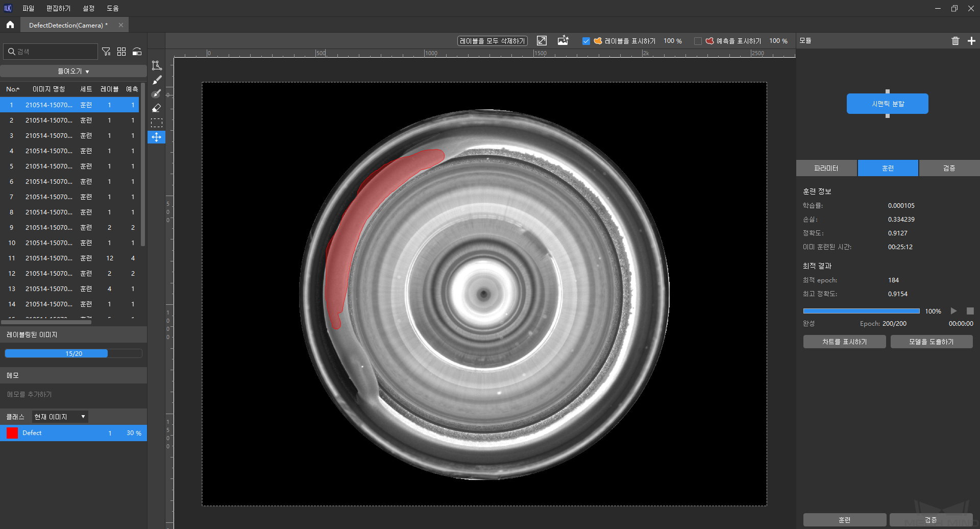Click the image enhancement icon with sparkles

click(563, 41)
